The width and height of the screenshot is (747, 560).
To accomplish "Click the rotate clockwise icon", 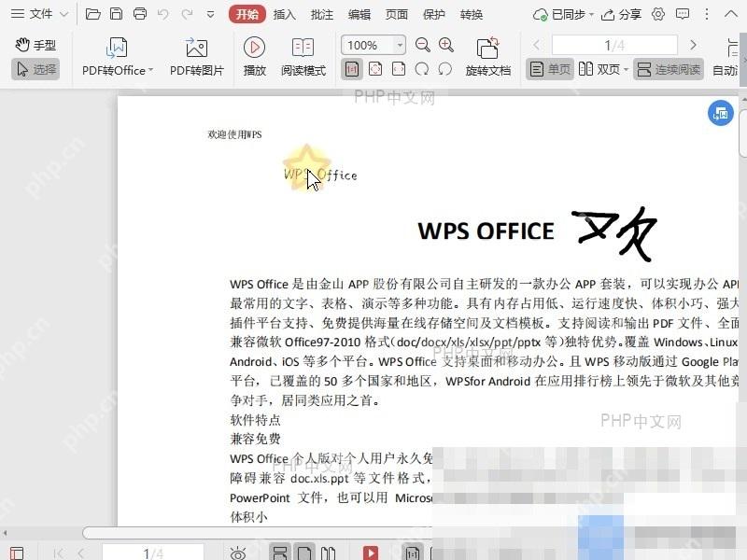I will [x=422, y=69].
